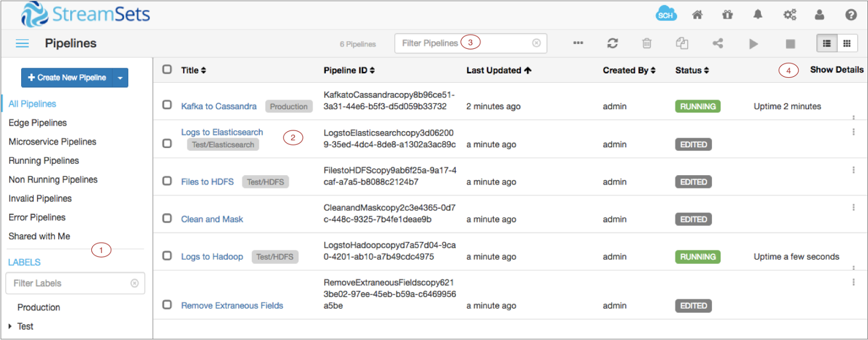Sort by Created By column

(x=629, y=70)
